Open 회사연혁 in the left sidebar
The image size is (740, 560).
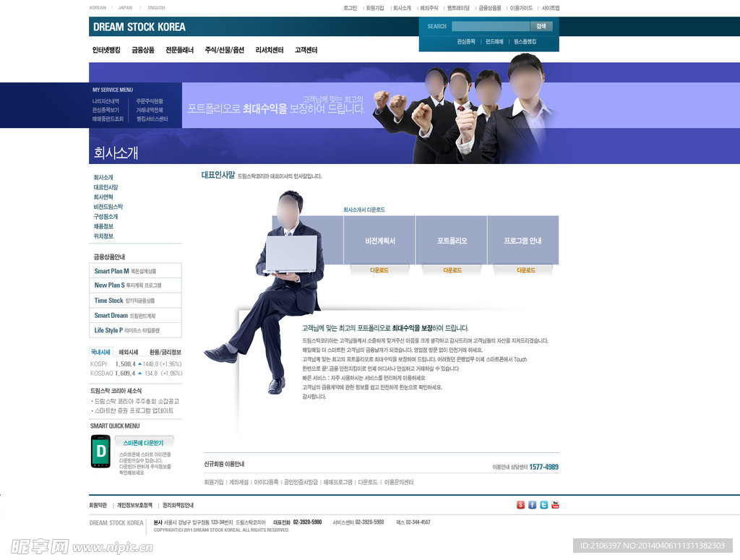pyautogui.click(x=103, y=197)
